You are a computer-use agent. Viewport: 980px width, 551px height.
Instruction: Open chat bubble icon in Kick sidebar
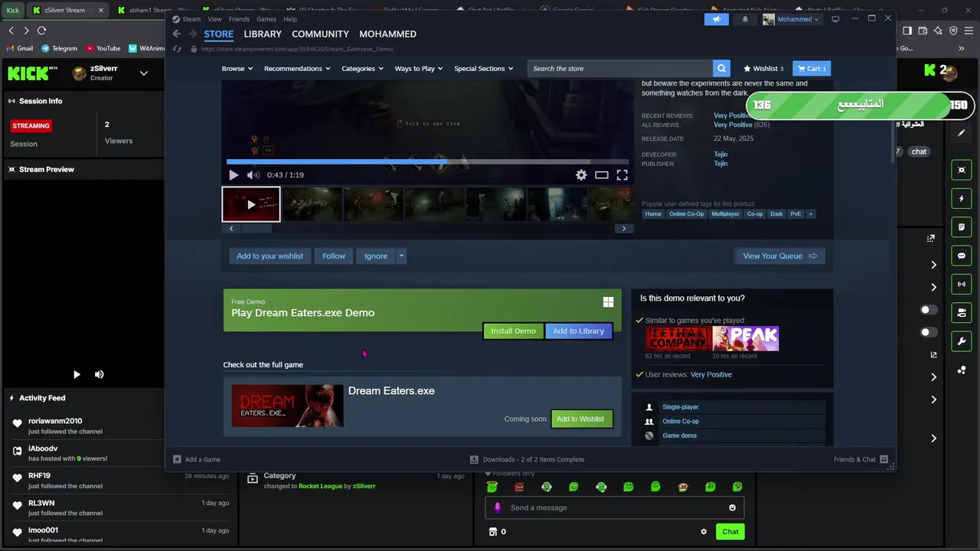tap(962, 256)
